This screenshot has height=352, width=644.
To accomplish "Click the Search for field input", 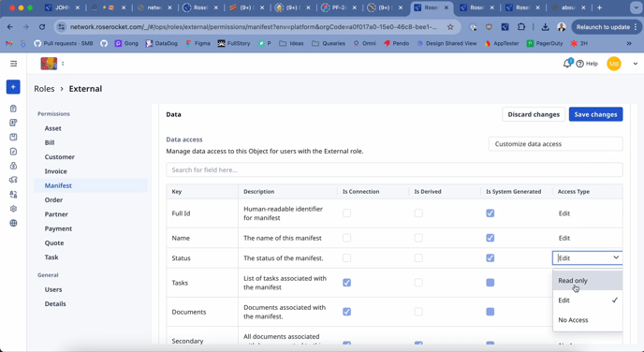I will [x=394, y=169].
